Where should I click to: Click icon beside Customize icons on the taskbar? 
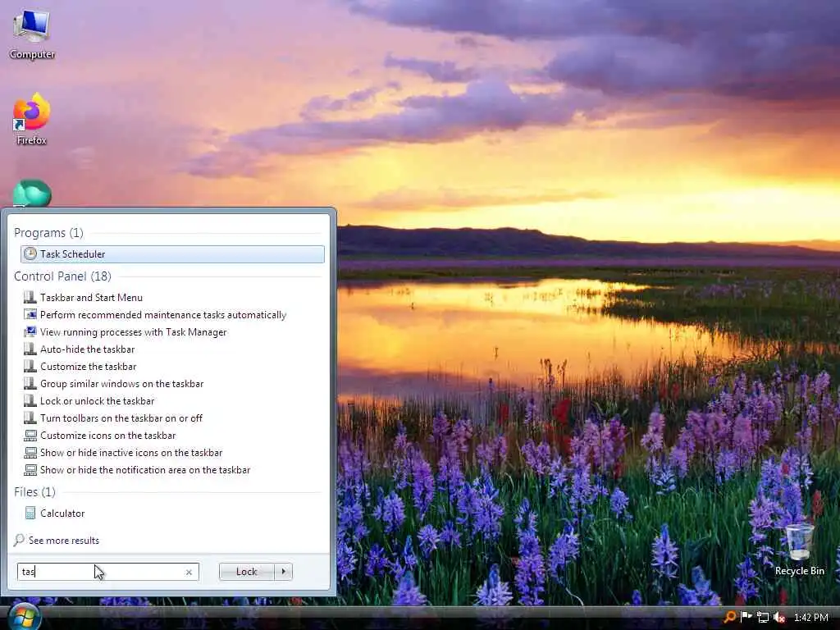point(30,435)
